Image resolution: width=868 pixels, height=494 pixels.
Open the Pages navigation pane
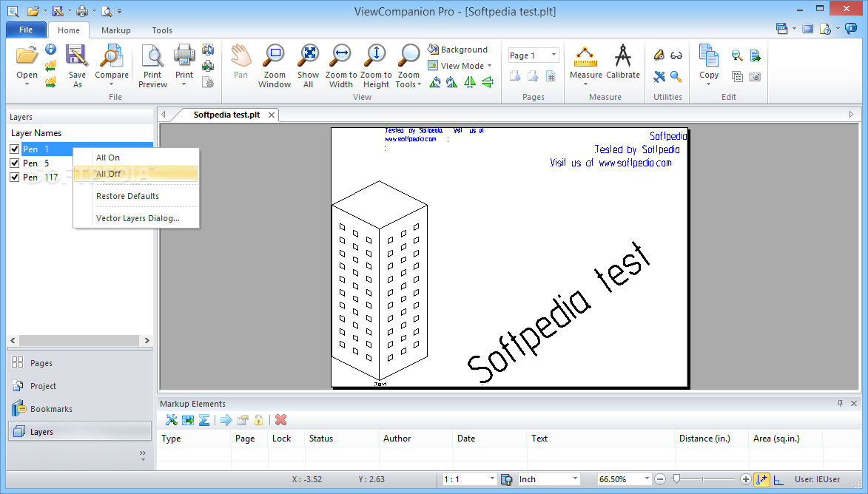point(80,363)
